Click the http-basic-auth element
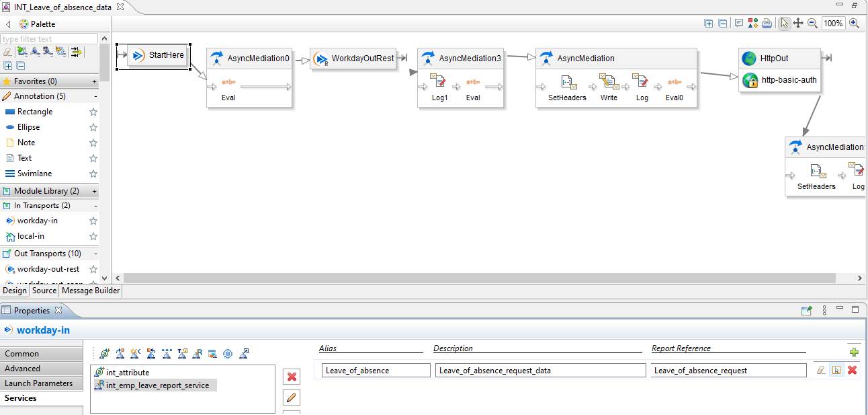This screenshot has height=415, width=868. point(779,80)
